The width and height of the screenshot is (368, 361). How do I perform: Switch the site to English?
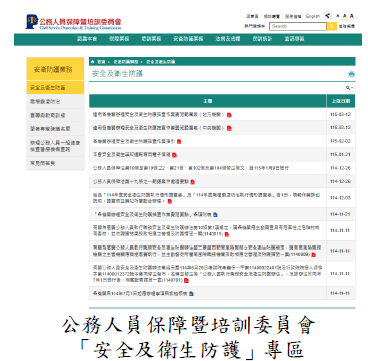pyautogui.click(x=313, y=16)
